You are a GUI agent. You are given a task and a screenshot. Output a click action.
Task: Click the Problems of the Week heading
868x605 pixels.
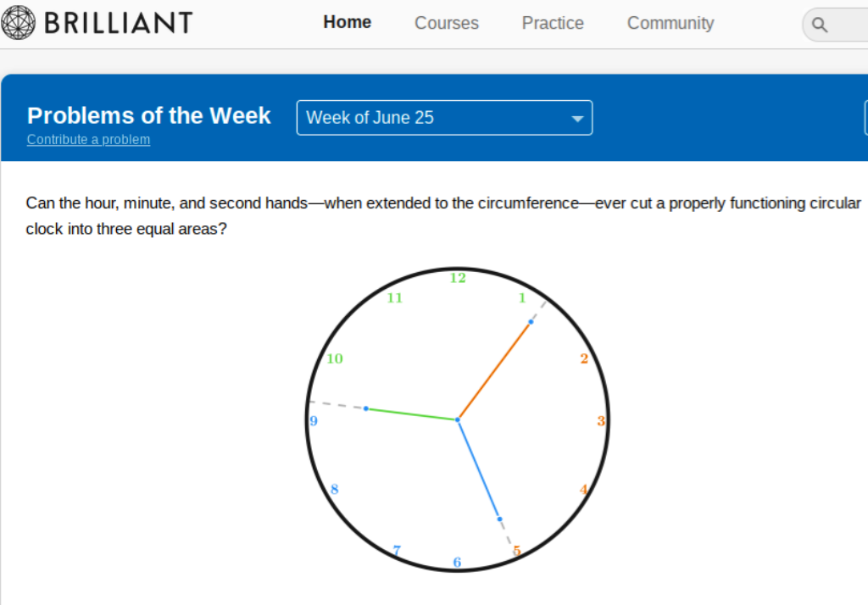coord(149,116)
